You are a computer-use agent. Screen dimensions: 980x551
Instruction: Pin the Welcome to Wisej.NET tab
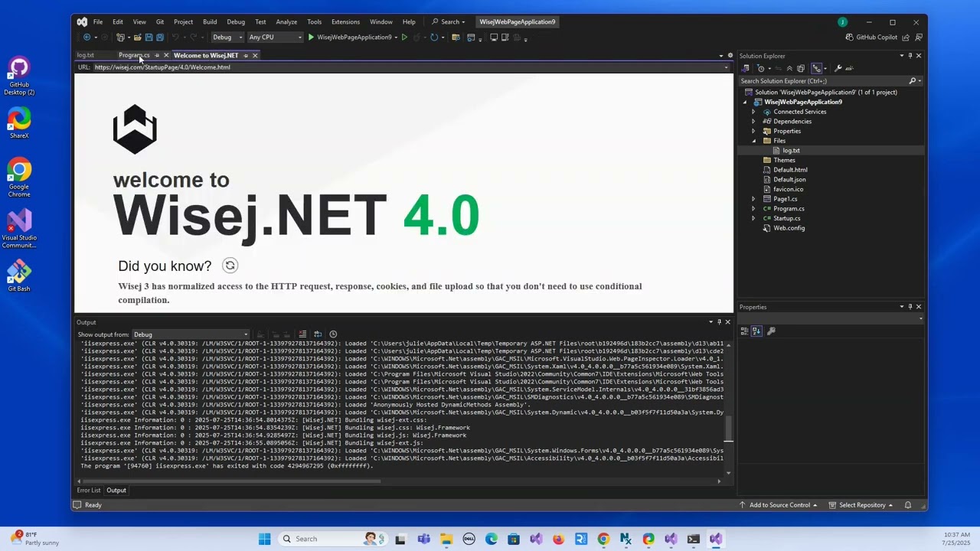tap(246, 55)
